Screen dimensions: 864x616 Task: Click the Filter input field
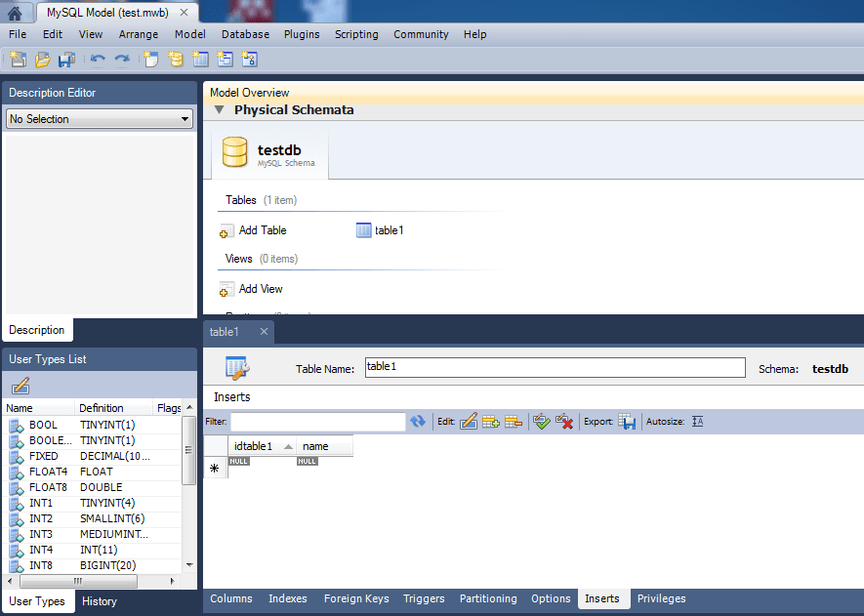tap(318, 422)
